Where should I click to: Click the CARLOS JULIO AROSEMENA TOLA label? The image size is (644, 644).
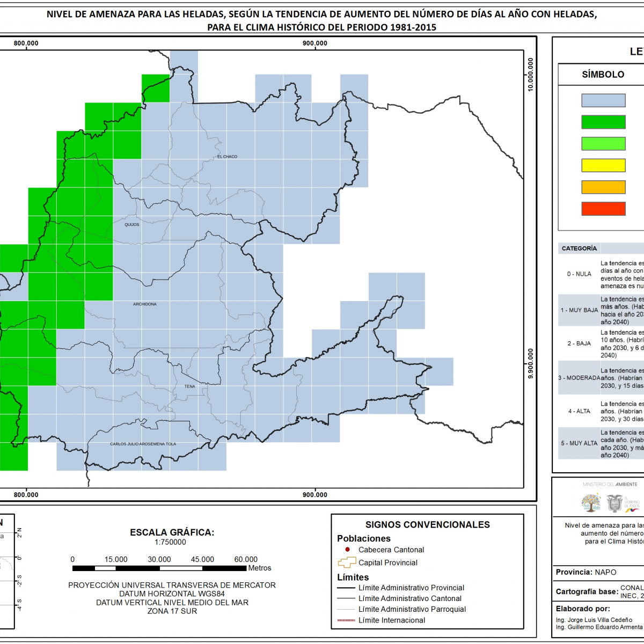(143, 444)
